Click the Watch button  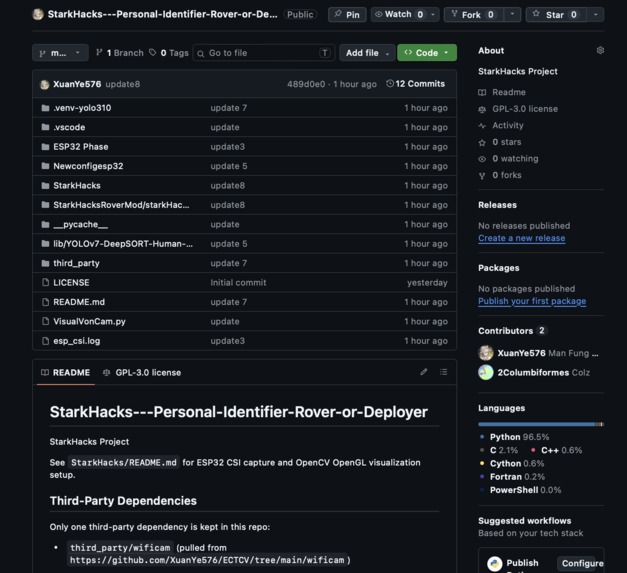398,15
